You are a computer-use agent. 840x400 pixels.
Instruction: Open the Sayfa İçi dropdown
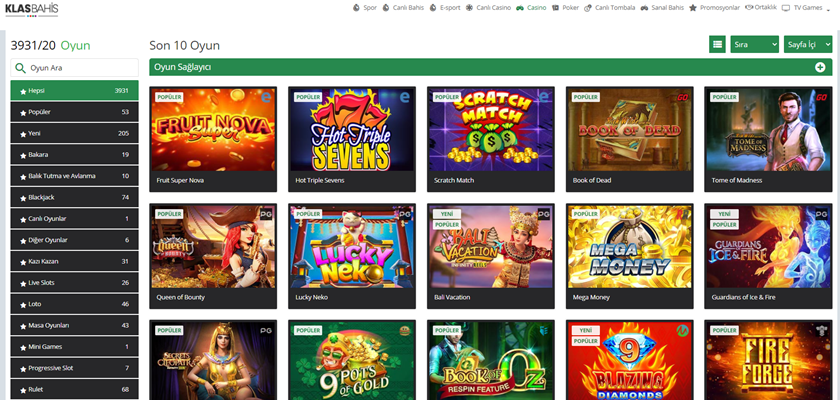coord(808,44)
